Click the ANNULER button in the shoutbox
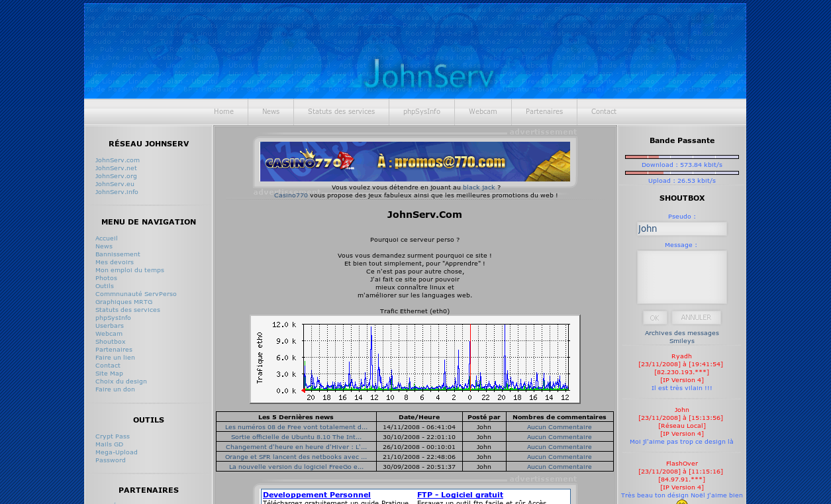The height and width of the screenshot is (504, 831). pos(696,318)
